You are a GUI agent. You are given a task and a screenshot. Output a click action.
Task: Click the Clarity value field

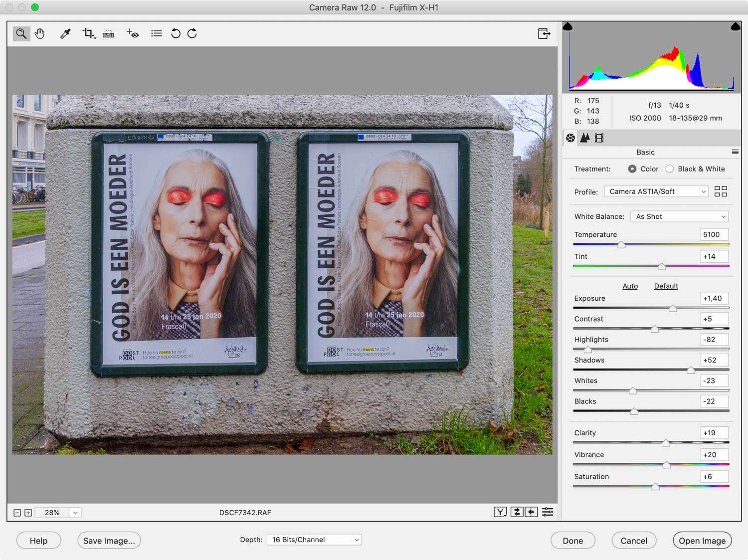pos(714,433)
